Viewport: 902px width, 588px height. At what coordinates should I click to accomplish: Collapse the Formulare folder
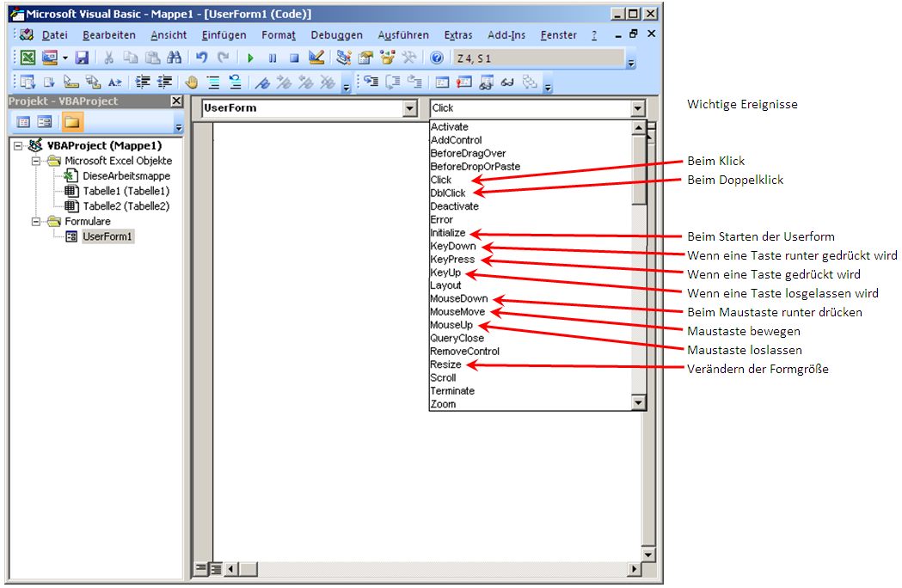[x=35, y=222]
